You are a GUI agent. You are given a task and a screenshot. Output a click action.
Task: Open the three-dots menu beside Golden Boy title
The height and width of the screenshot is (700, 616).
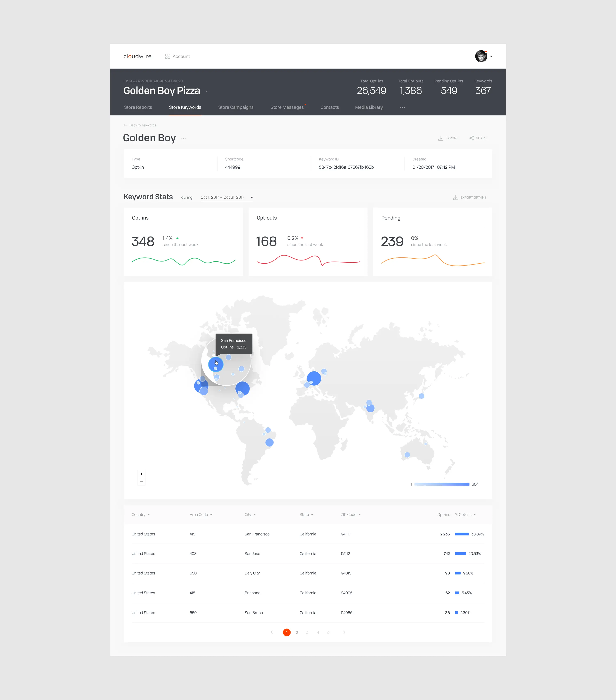point(184,138)
